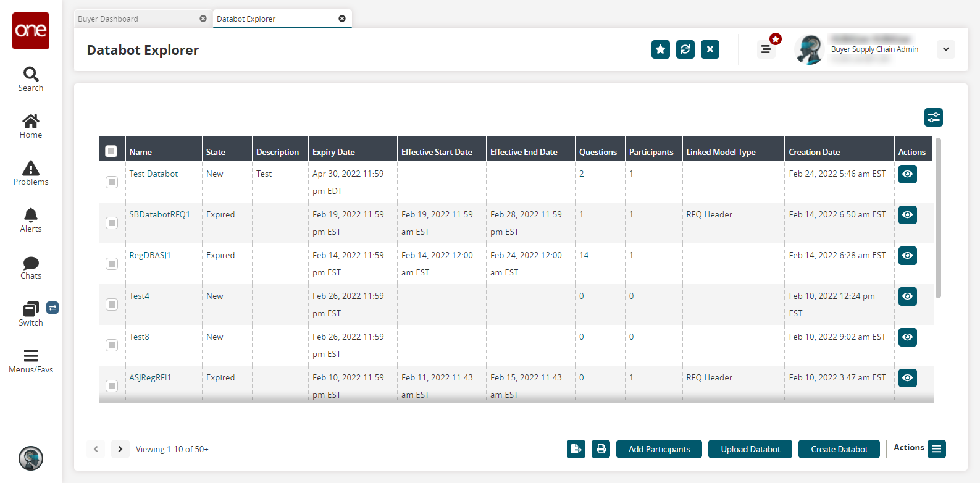Toggle the select-all checkbox in table header
This screenshot has width=980, height=483.
pos(111,151)
